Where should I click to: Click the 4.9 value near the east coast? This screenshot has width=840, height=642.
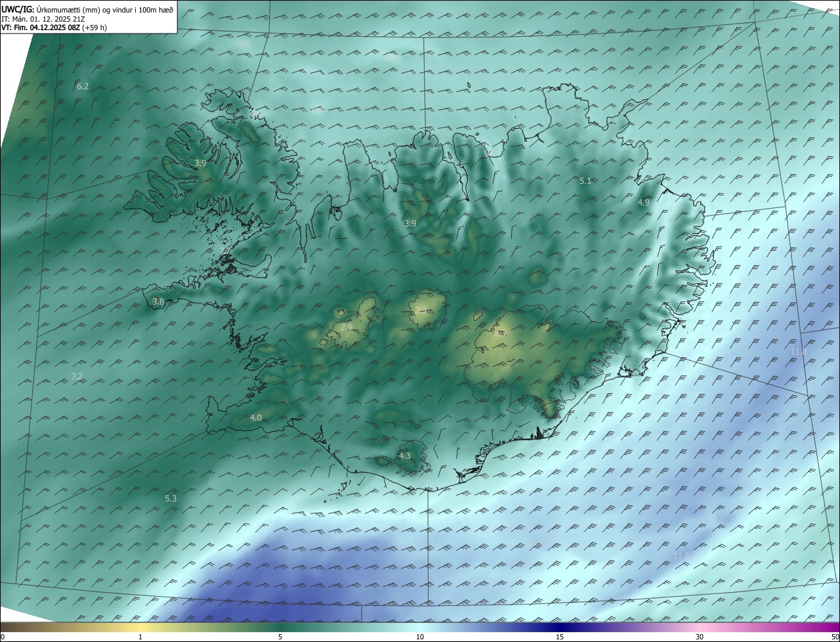tap(644, 203)
